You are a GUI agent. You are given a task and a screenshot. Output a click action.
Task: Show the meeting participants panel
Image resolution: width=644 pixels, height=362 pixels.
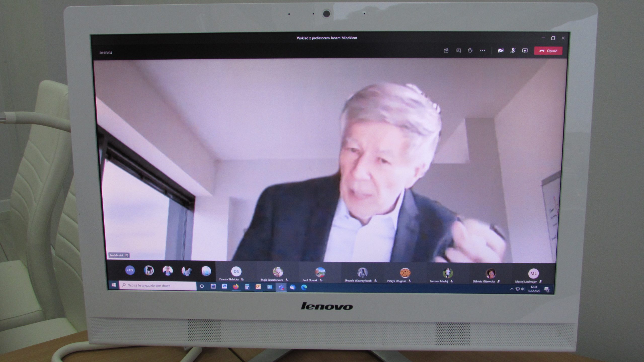(446, 51)
